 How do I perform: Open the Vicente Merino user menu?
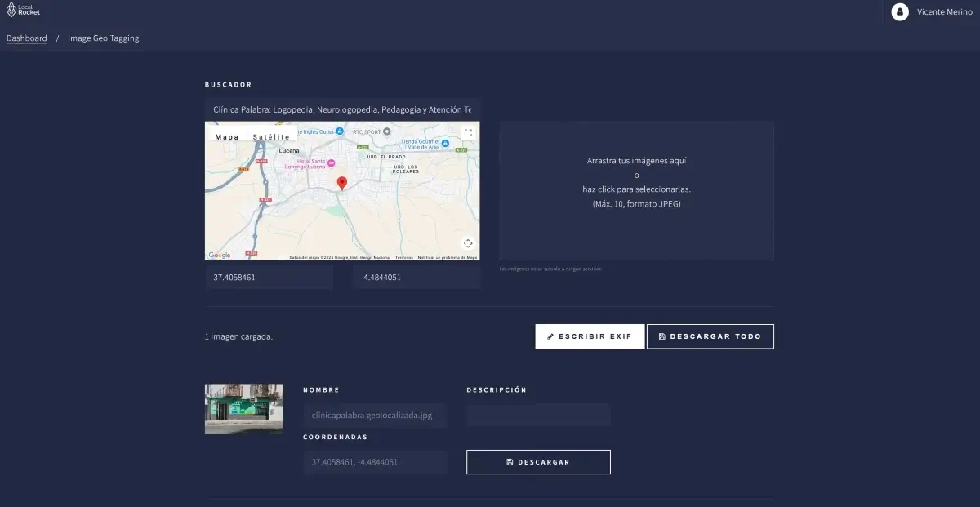coord(944,11)
